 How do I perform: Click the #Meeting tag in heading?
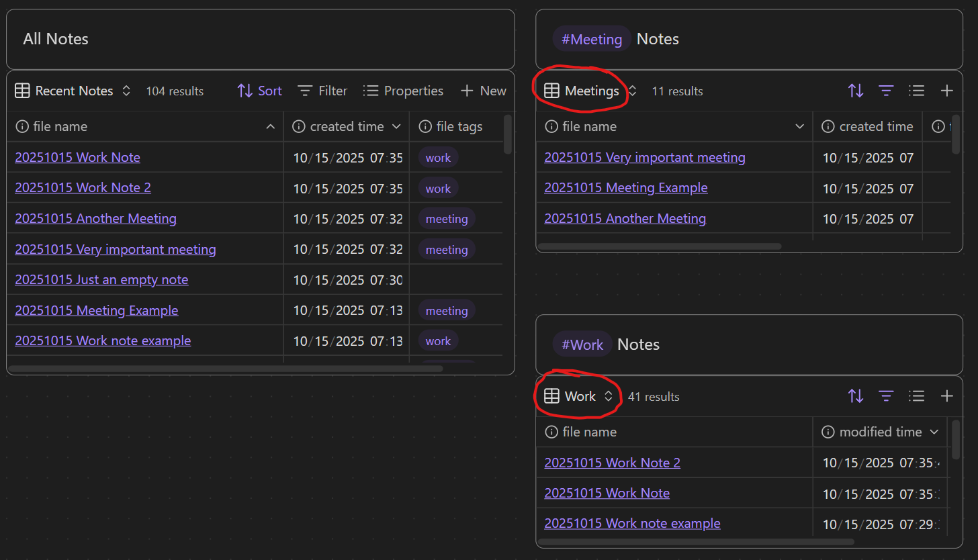591,39
